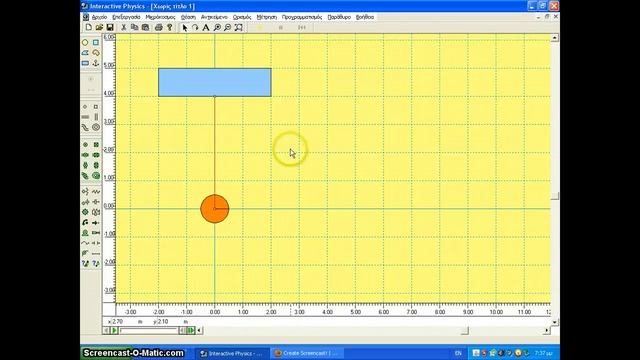The width and height of the screenshot is (640, 360).
Task: Click the taskbar clock
Action: coord(543,353)
